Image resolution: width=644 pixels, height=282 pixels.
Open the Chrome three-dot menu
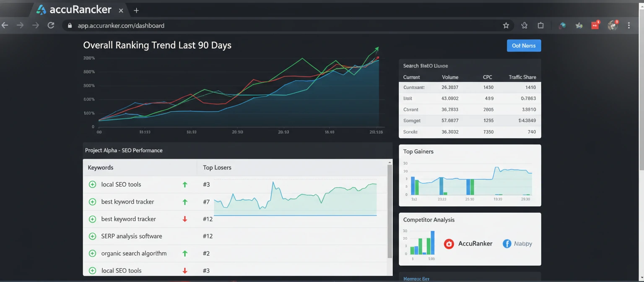(629, 25)
